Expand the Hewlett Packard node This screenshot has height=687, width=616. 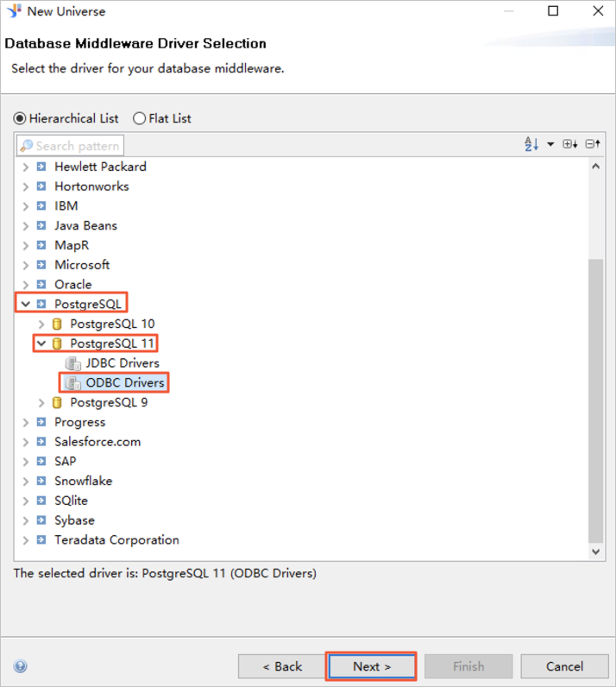25,167
